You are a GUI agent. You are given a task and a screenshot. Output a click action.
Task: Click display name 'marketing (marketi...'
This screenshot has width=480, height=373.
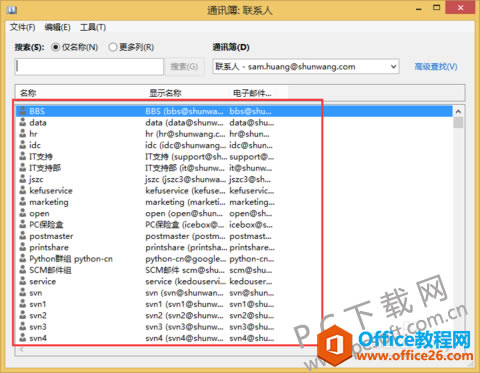[x=185, y=202]
